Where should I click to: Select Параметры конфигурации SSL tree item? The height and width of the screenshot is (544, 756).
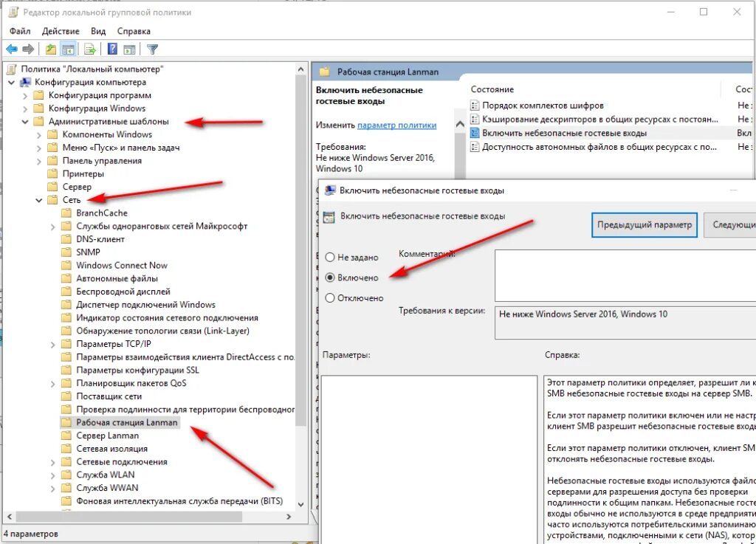click(x=137, y=371)
